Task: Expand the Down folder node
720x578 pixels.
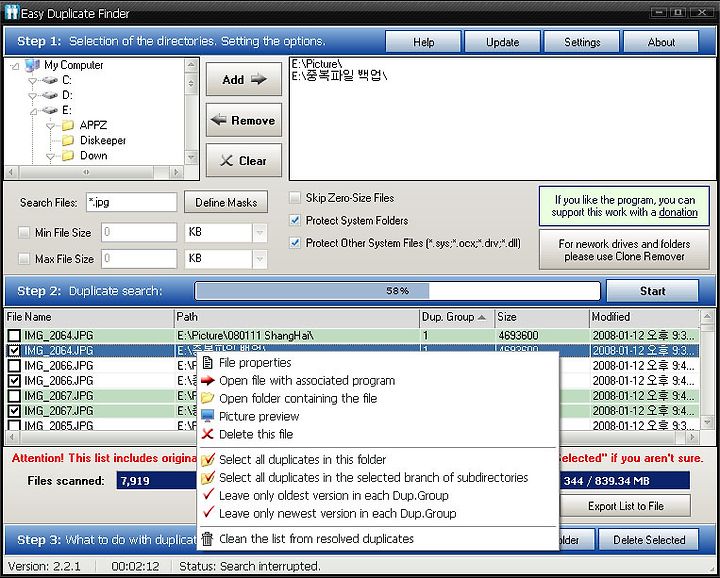Action: (51, 157)
